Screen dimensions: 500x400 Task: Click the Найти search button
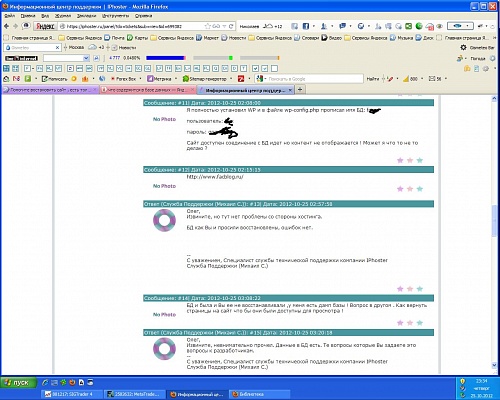click(x=373, y=79)
